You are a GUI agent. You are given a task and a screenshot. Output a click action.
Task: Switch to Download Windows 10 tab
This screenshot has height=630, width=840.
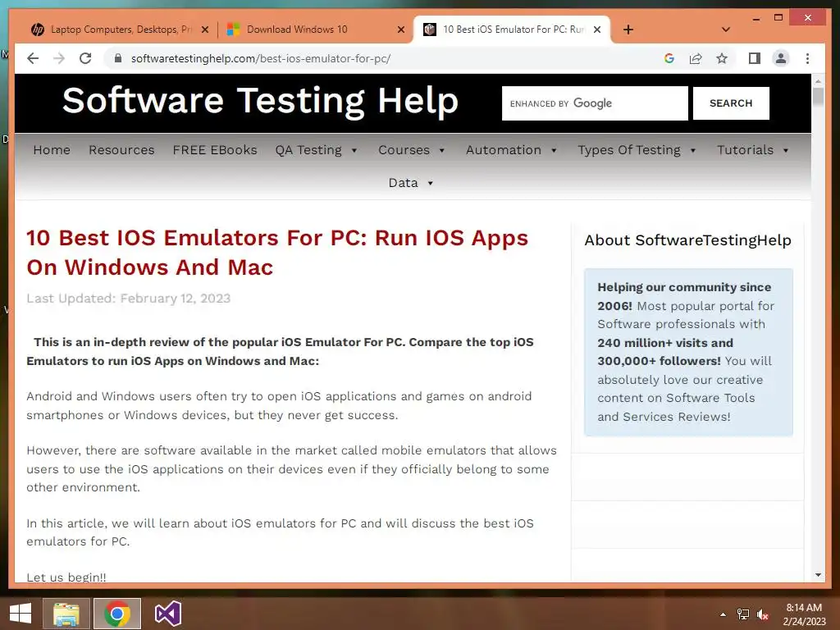point(316,30)
